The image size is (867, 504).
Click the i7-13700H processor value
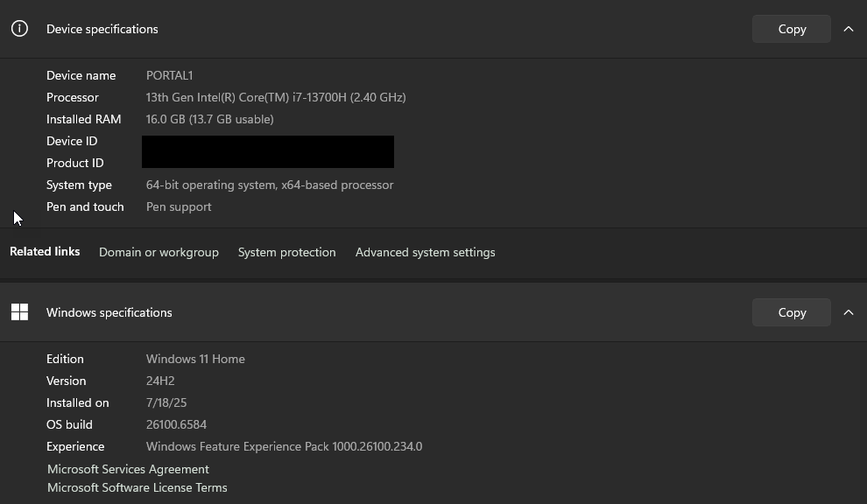tap(275, 97)
